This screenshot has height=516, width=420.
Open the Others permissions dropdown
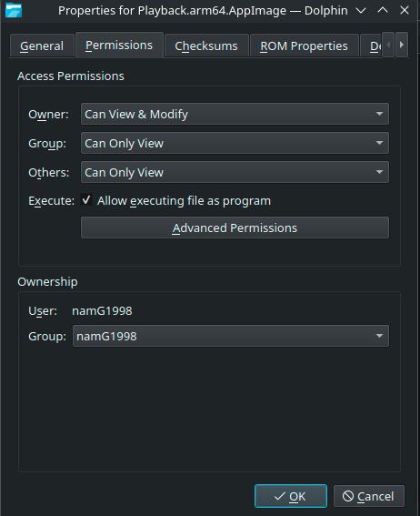(x=235, y=172)
